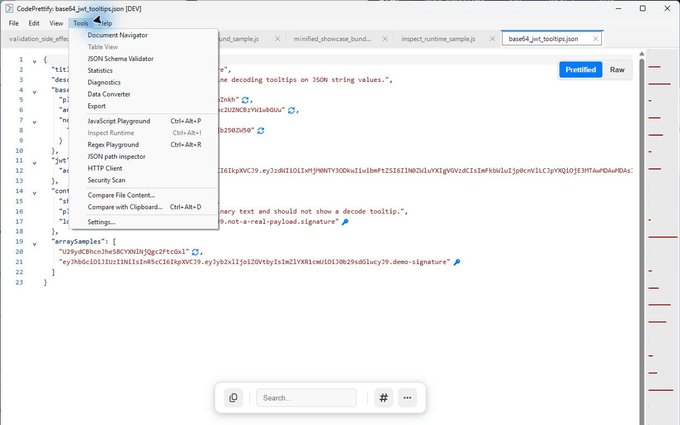Image resolution: width=680 pixels, height=425 pixels.
Task: Collapse the fold arrow at line 4
Action: [x=34, y=92]
